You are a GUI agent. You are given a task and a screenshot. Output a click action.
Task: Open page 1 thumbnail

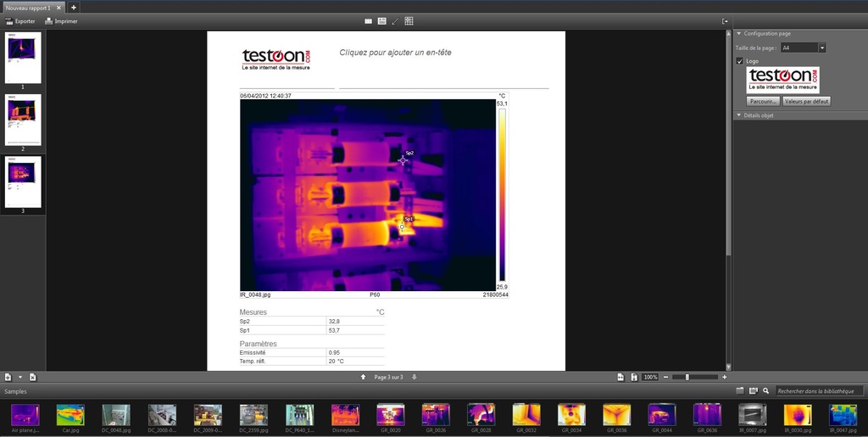click(23, 58)
